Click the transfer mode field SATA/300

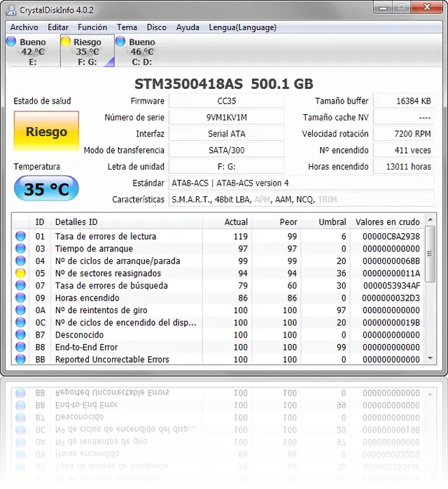(x=227, y=151)
